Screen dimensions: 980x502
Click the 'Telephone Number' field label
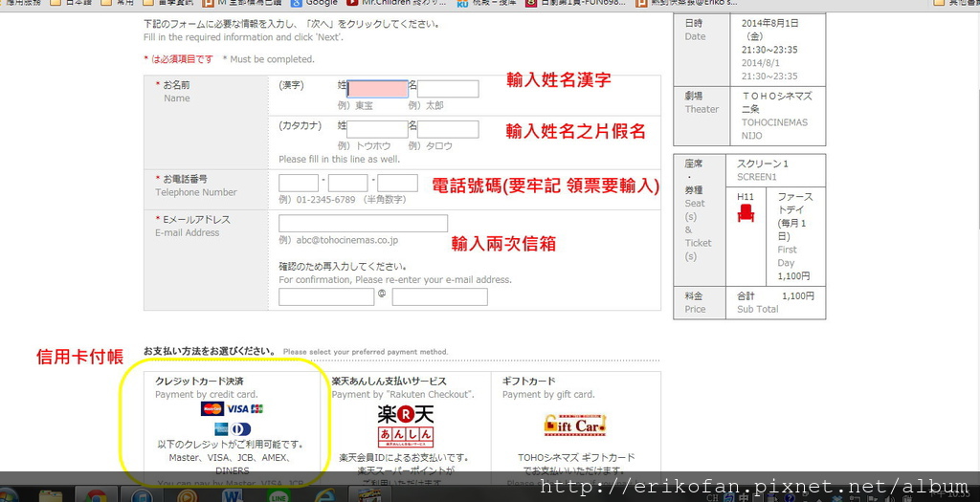[x=196, y=192]
